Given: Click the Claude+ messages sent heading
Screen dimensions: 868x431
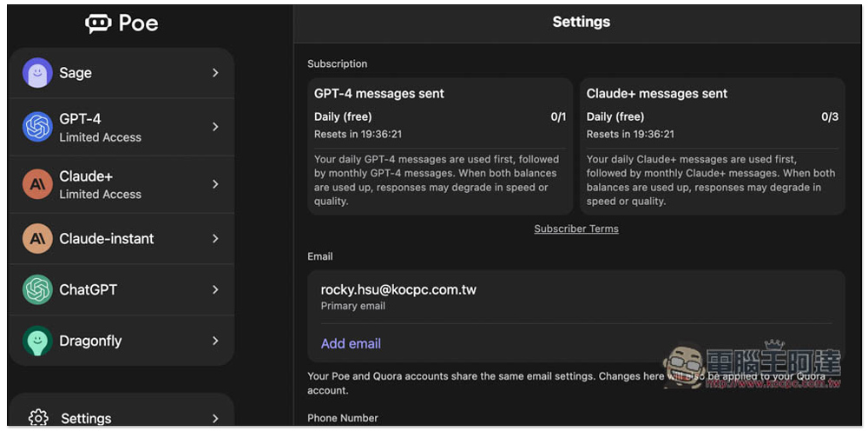Looking at the screenshot, I should pyautogui.click(x=657, y=94).
